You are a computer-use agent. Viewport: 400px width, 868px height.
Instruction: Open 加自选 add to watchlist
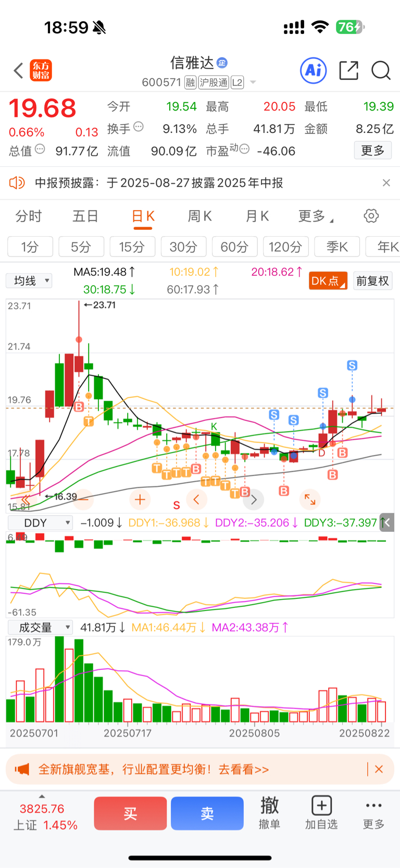pyautogui.click(x=321, y=813)
